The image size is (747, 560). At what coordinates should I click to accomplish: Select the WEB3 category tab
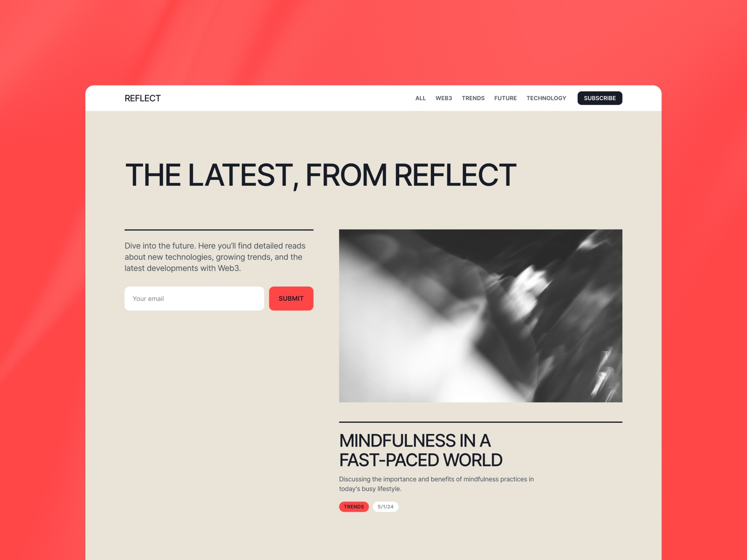[442, 98]
